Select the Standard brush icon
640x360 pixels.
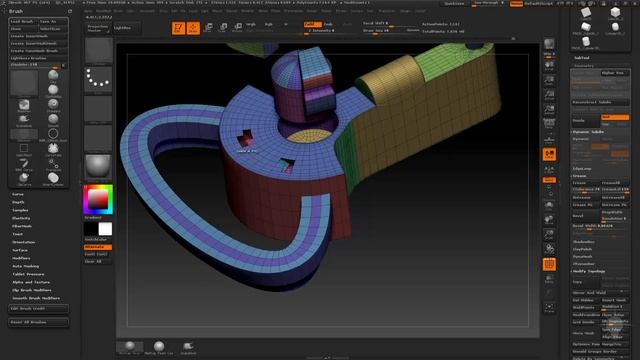[x=53, y=106]
